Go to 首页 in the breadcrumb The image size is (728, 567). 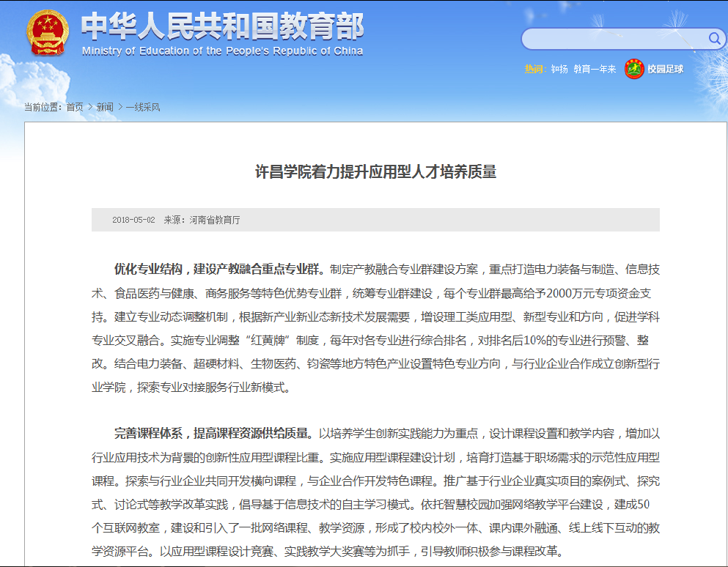point(75,107)
